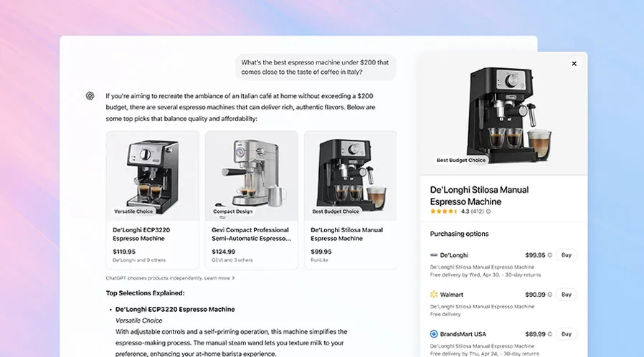Buy from the Walmart purchasing option
644x357 pixels.
click(x=567, y=294)
